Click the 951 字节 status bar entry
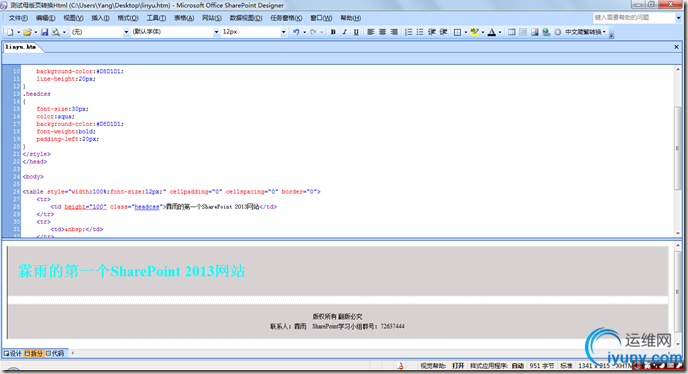Viewport: 688px width, 374px height. tap(541, 366)
